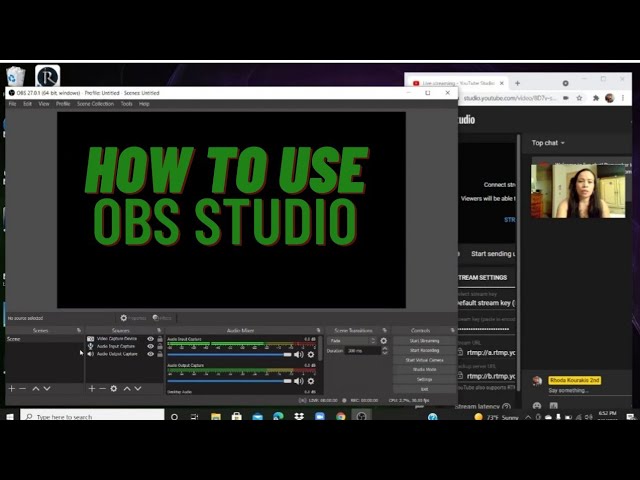Click the 'Say something...' chat input
The height and width of the screenshot is (480, 640).
588,391
